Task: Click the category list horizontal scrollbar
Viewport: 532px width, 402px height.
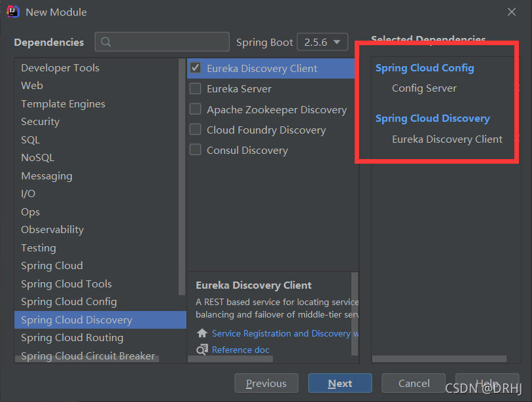Action: [87, 359]
